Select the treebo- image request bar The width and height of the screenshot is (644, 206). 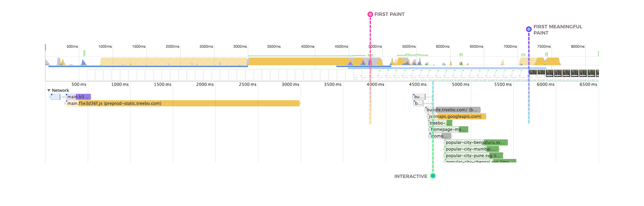pyautogui.click(x=440, y=123)
